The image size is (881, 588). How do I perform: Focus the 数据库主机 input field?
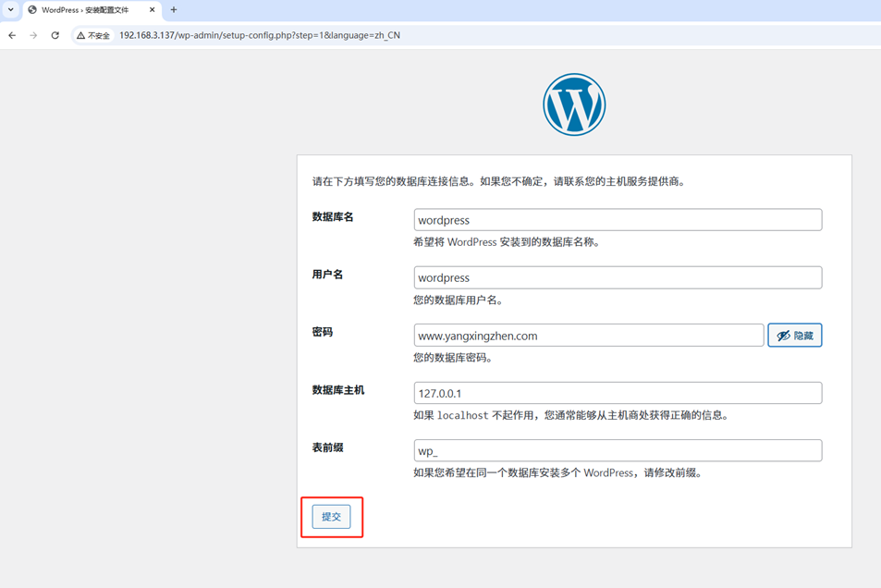(x=618, y=393)
